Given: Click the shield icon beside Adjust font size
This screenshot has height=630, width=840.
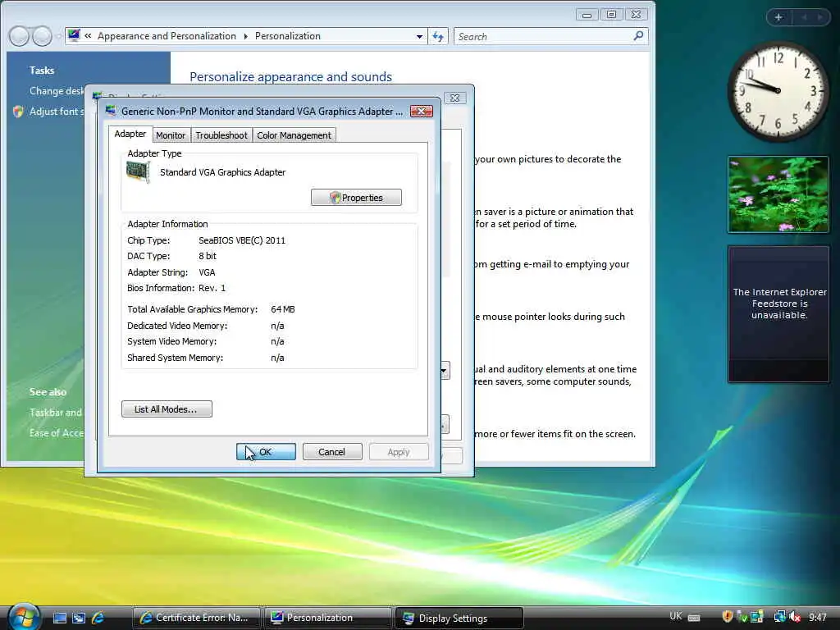Looking at the screenshot, I should 18,112.
